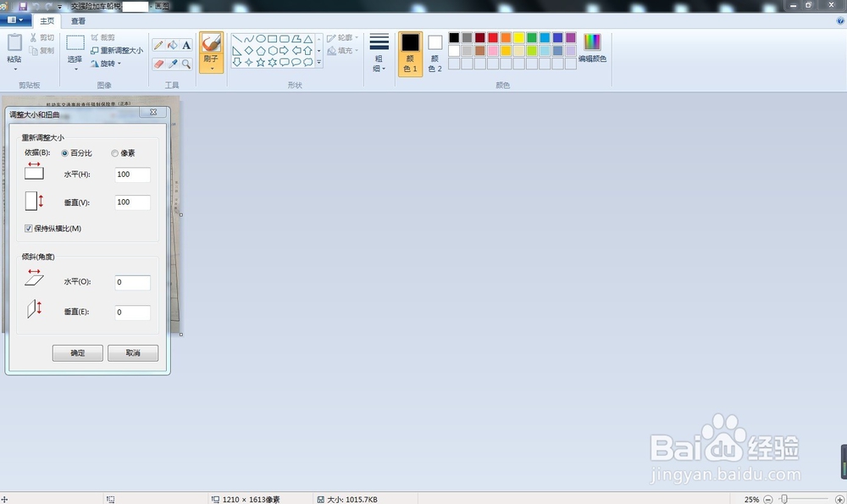Pick the Right triangle shape

point(236,51)
